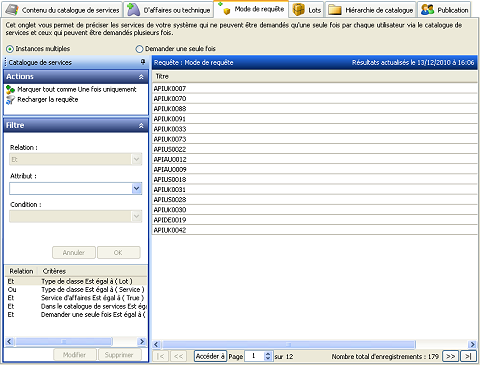Image resolution: width=480 pixels, height=365 pixels.
Task: Click the results right scroll arrow
Action: tap(472, 344)
